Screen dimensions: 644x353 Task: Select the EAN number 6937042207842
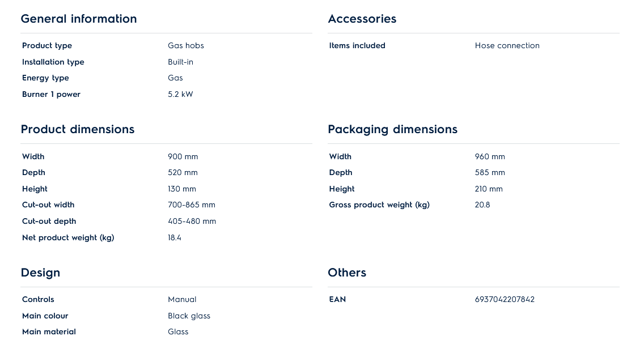pyautogui.click(x=505, y=299)
